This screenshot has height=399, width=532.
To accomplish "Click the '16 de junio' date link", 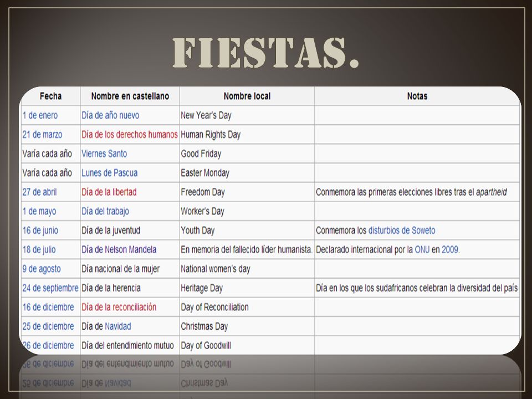I will (40, 231).
